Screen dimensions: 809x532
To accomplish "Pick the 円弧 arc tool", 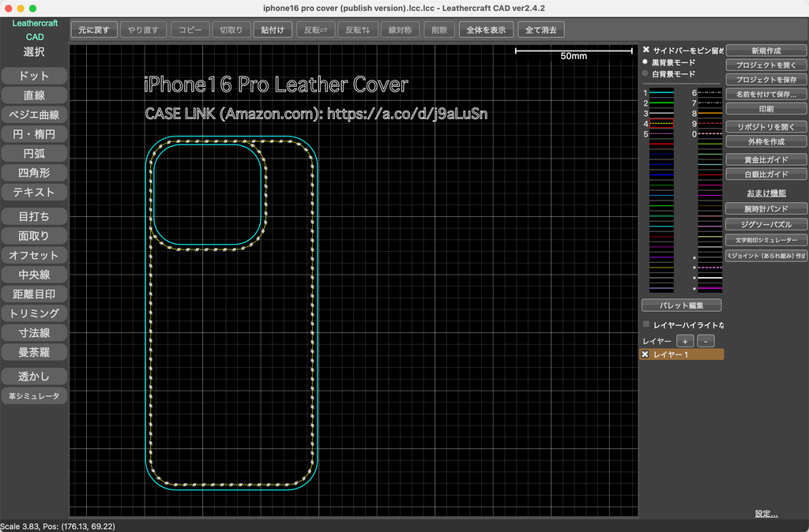I will (34, 154).
